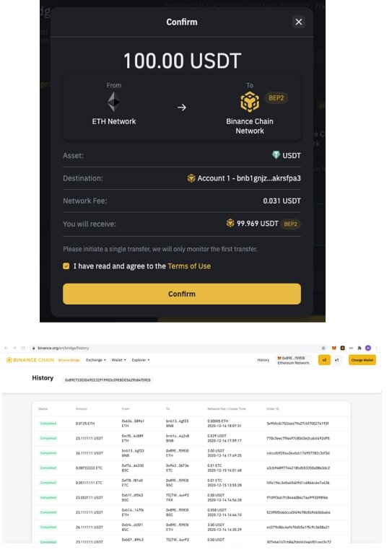Close the Confirm dialog with X
Screen dimensions: 392x552
click(299, 22)
